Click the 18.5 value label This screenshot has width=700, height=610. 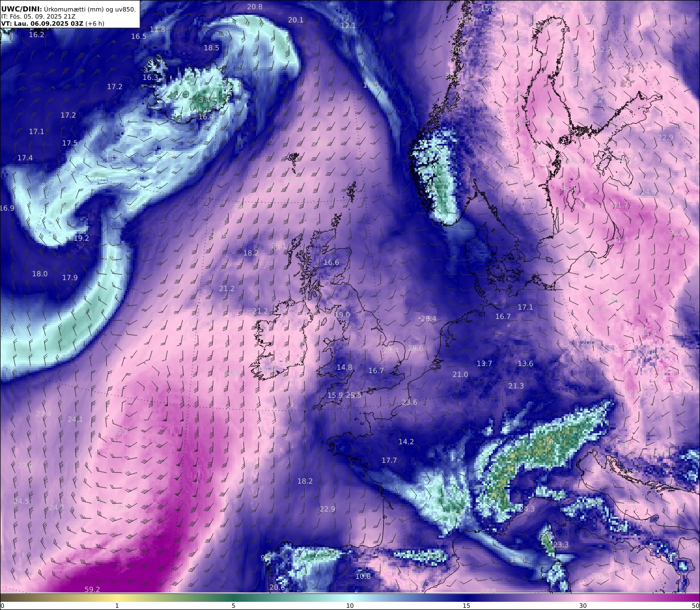point(212,48)
